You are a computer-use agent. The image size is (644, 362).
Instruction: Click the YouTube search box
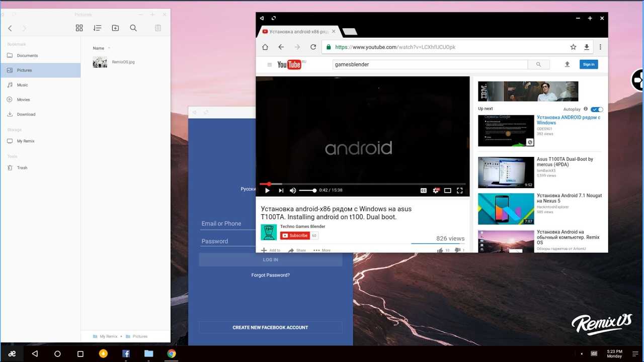point(430,64)
